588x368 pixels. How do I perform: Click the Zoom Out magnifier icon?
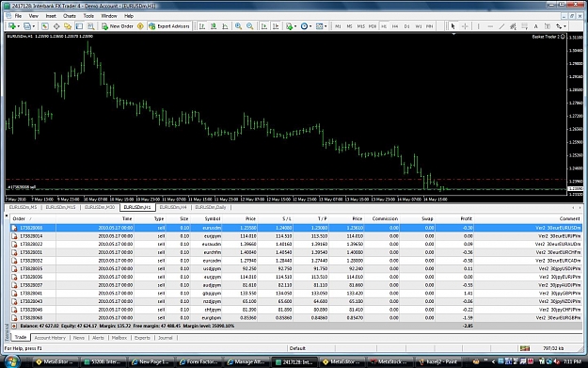(x=249, y=26)
